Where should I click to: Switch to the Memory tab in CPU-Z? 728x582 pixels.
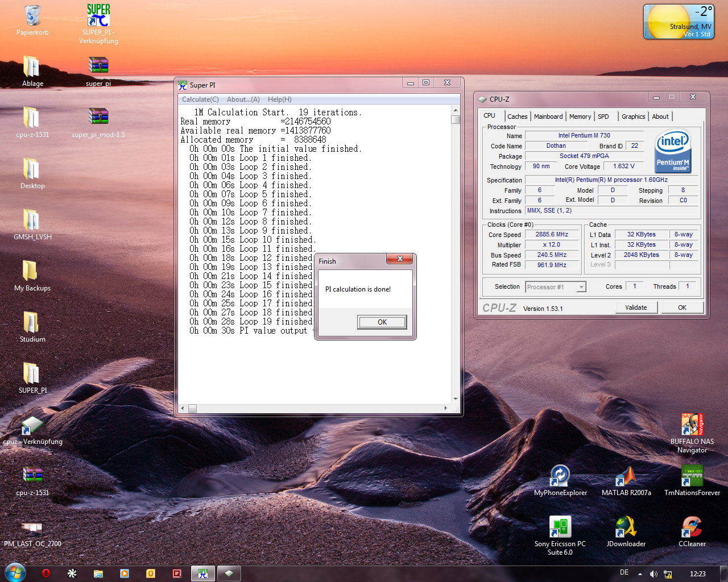click(x=580, y=117)
